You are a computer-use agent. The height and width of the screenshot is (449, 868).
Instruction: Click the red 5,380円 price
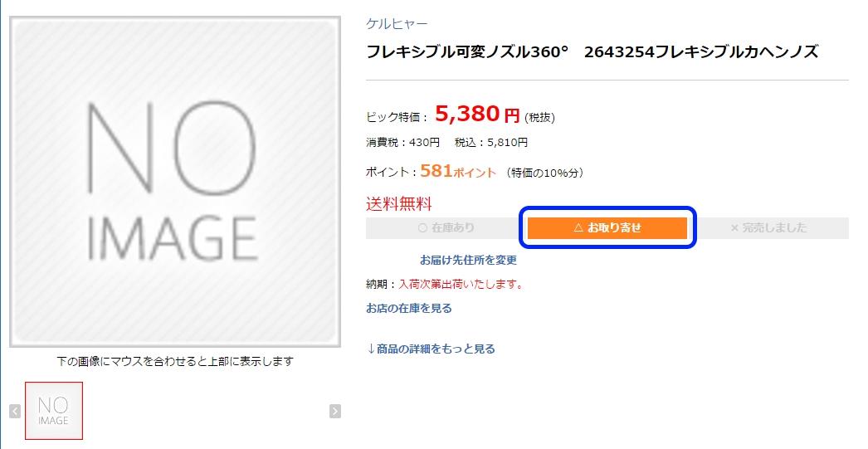[x=477, y=114]
